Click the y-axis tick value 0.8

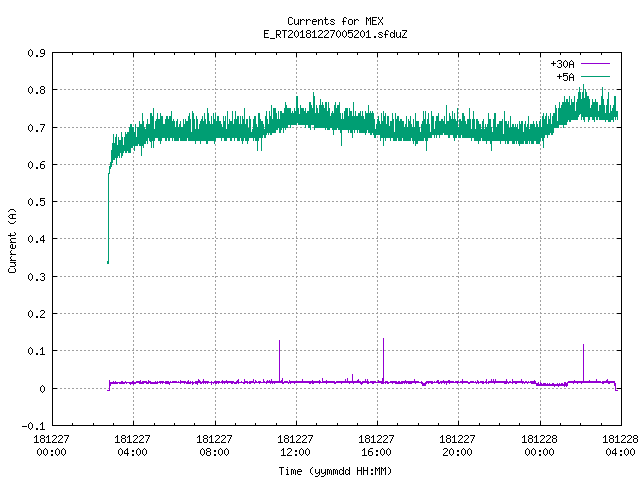coord(37,90)
